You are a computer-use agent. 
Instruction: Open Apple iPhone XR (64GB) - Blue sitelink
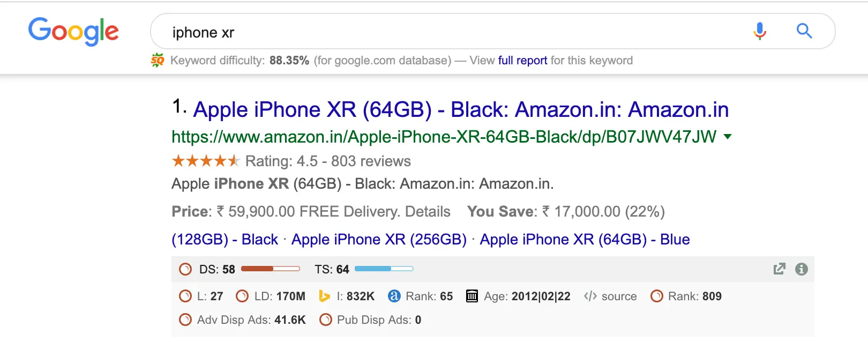pos(585,240)
